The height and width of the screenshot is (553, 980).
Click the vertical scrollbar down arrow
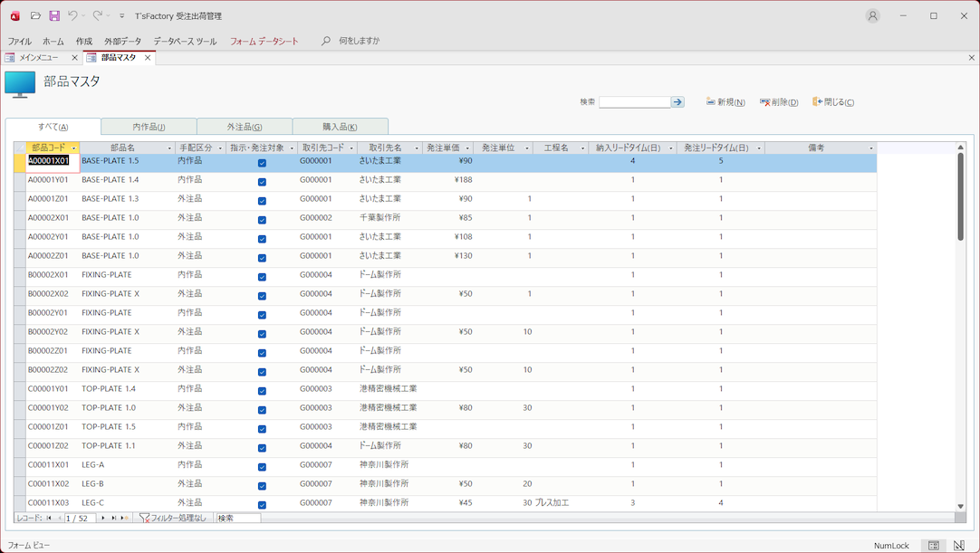pyautogui.click(x=961, y=507)
